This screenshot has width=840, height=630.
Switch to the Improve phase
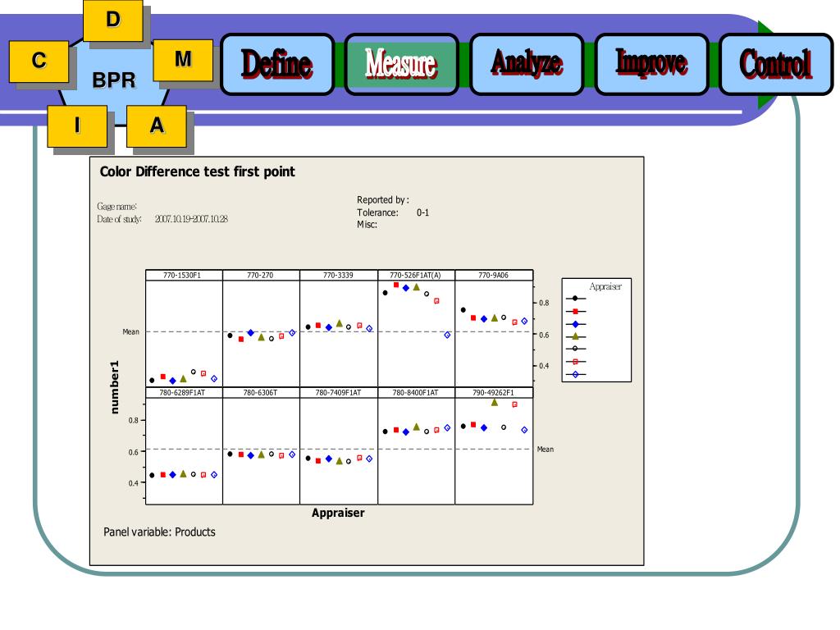click(652, 64)
